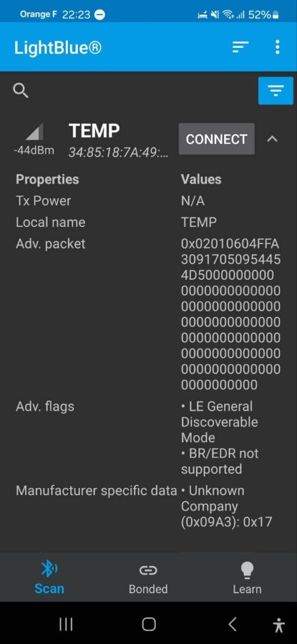Select the TEMP device name
297x644 pixels.
(x=94, y=131)
